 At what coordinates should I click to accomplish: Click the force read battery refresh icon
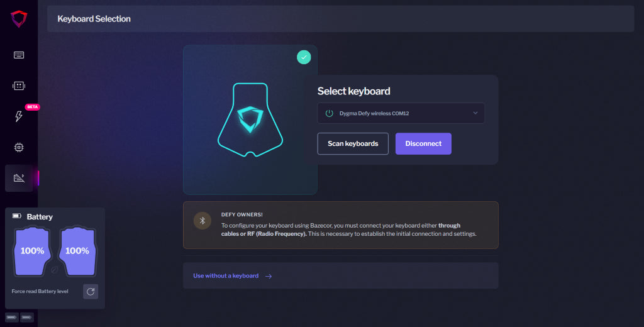(x=91, y=291)
